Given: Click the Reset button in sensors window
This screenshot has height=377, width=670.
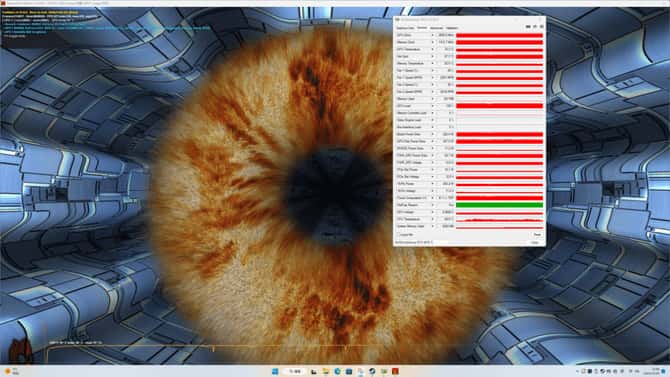Looking at the screenshot, I should coord(537,235).
